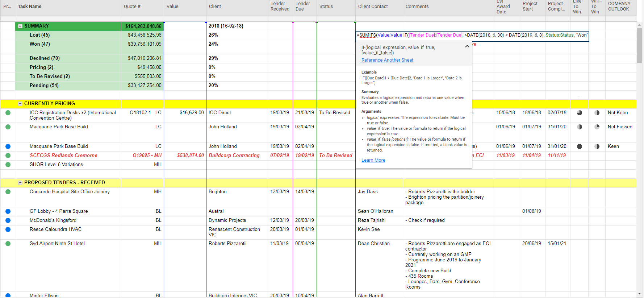Viewport: 644px width, 298px height.
Task: Select the '$16,629.00' value cell
Action: 185,115
